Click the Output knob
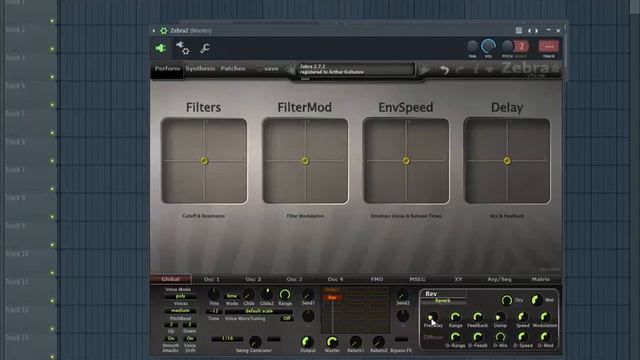The height and width of the screenshot is (360, 640). click(x=307, y=342)
